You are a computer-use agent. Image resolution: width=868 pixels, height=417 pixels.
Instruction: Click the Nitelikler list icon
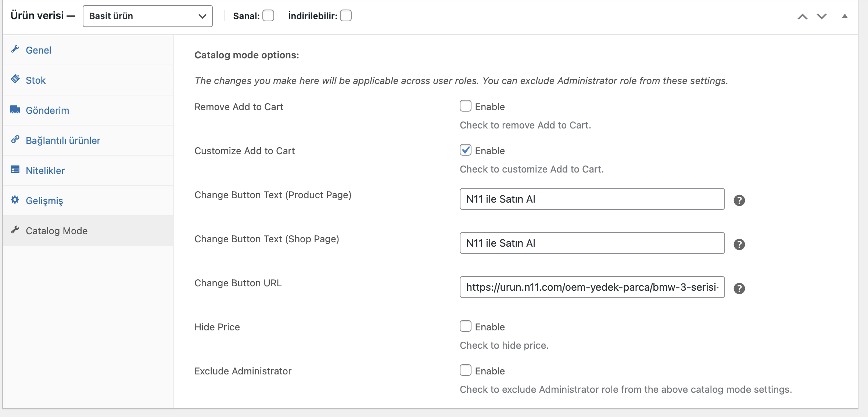15,170
